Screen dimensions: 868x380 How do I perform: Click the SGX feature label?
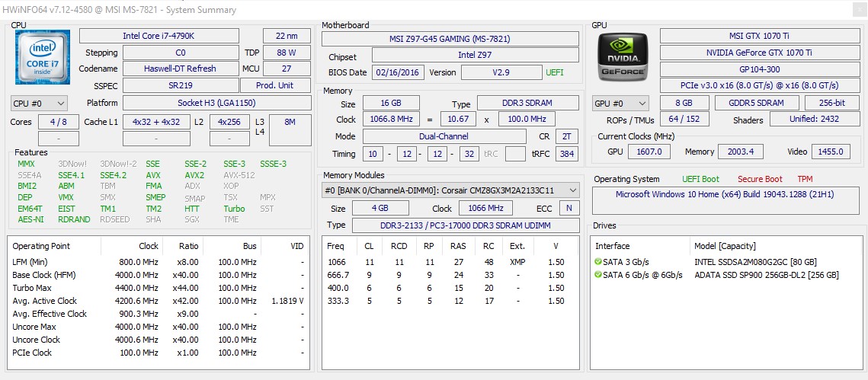click(x=192, y=219)
